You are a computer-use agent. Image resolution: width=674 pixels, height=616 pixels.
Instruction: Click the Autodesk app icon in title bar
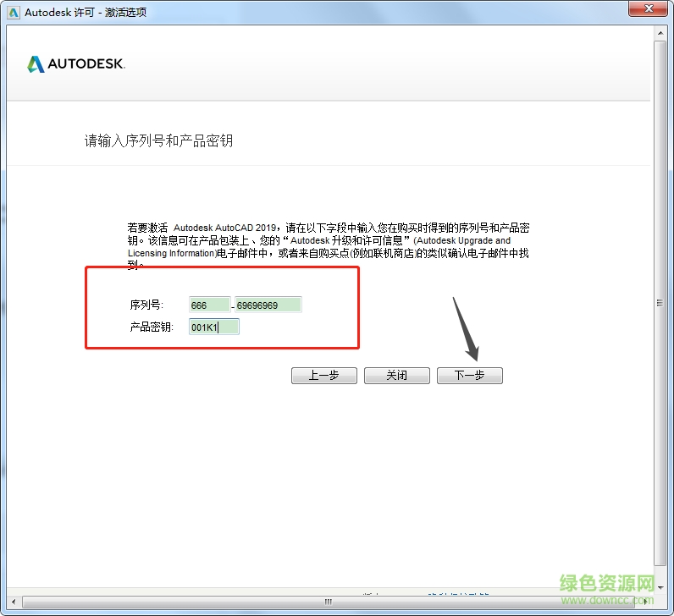pos(14,13)
